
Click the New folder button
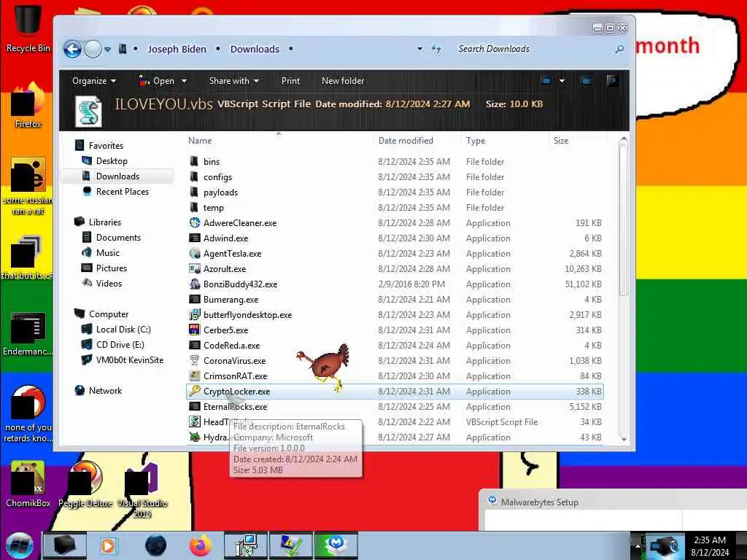(343, 81)
